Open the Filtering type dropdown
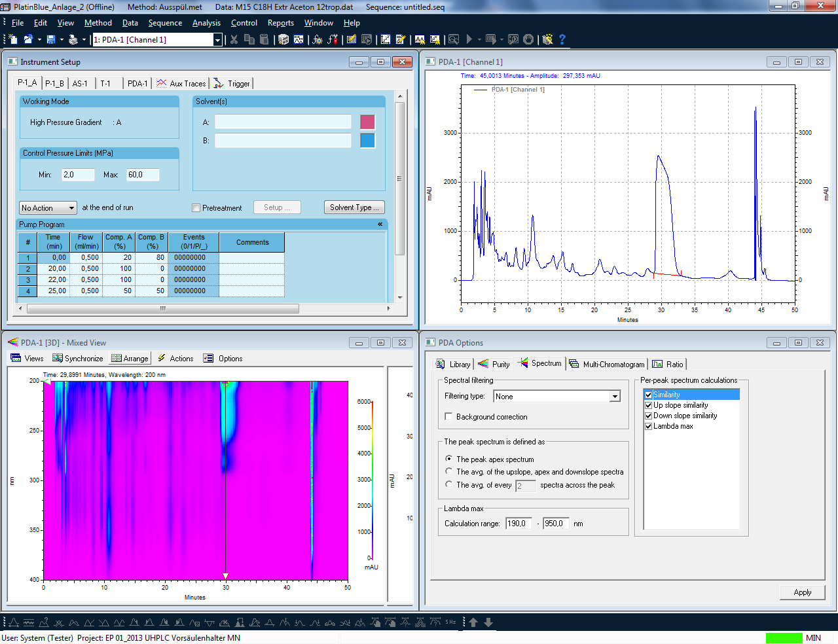 614,397
